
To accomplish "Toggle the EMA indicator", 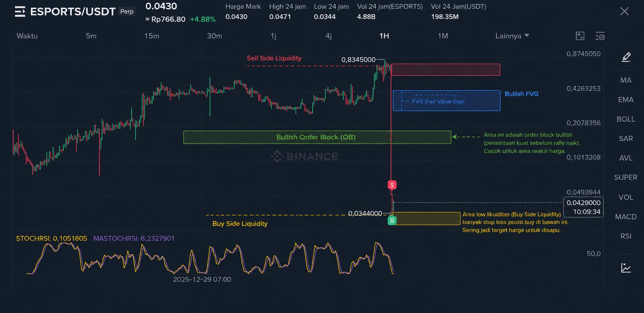I will click(626, 100).
